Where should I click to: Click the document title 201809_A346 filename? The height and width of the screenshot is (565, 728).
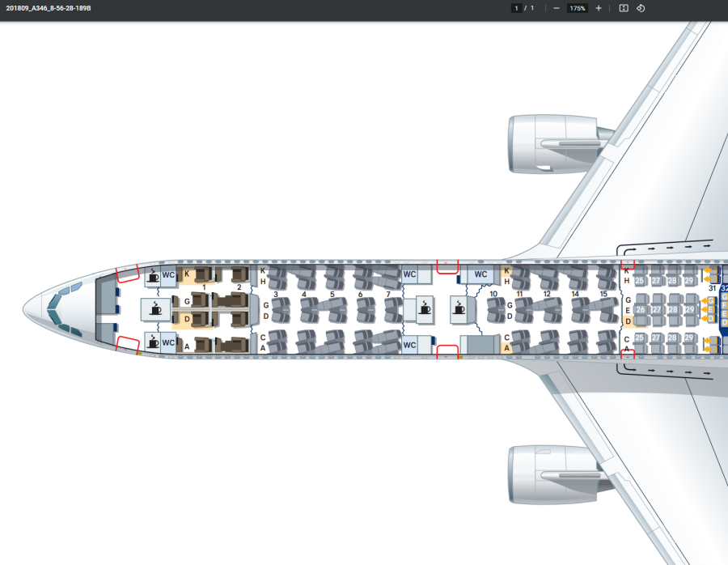point(49,8)
